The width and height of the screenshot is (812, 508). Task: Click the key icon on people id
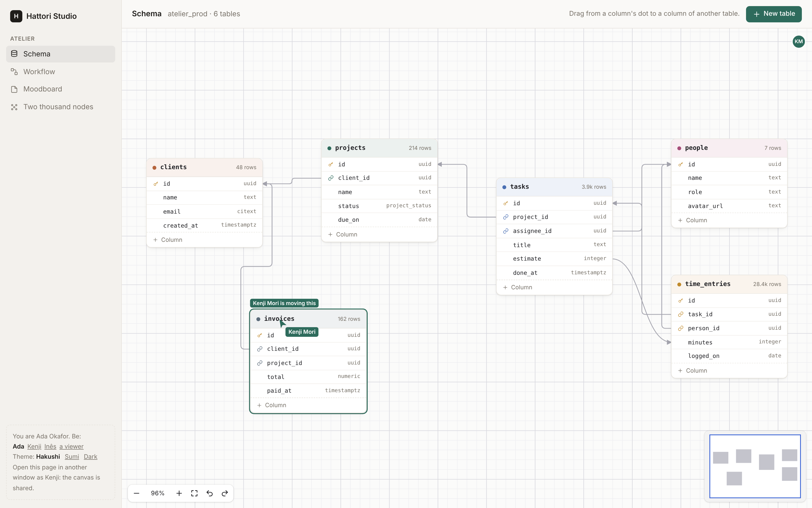pos(681,164)
